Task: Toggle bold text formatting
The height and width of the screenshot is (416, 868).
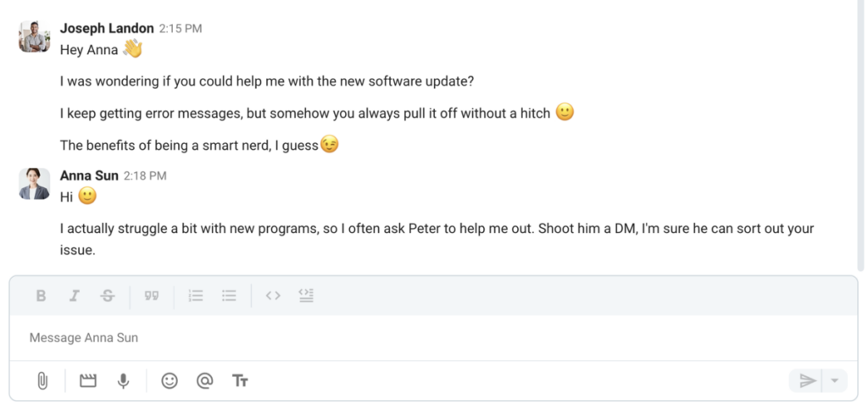Action: point(41,296)
